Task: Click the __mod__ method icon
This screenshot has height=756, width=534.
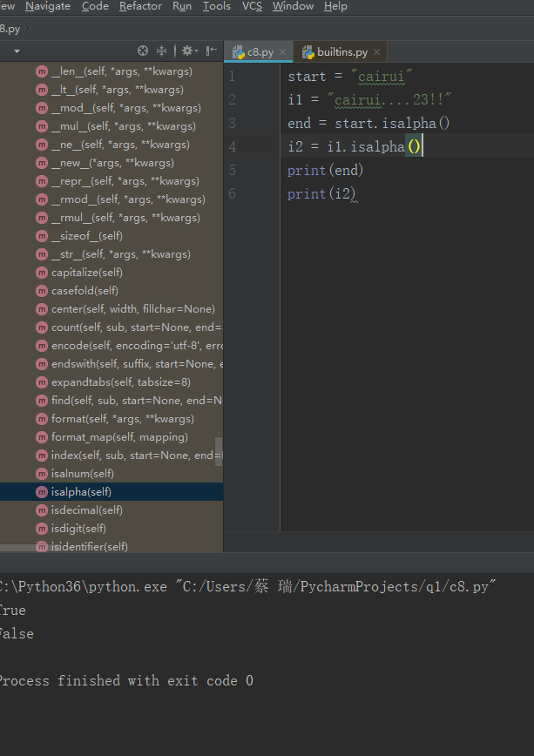Action: coord(42,108)
